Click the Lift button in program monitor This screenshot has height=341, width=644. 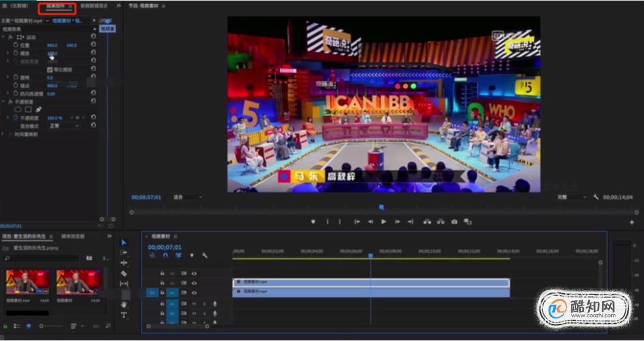click(x=427, y=222)
